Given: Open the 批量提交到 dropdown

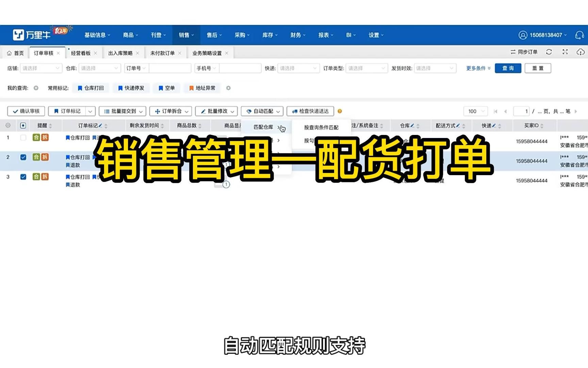Looking at the screenshot, I should [122, 111].
